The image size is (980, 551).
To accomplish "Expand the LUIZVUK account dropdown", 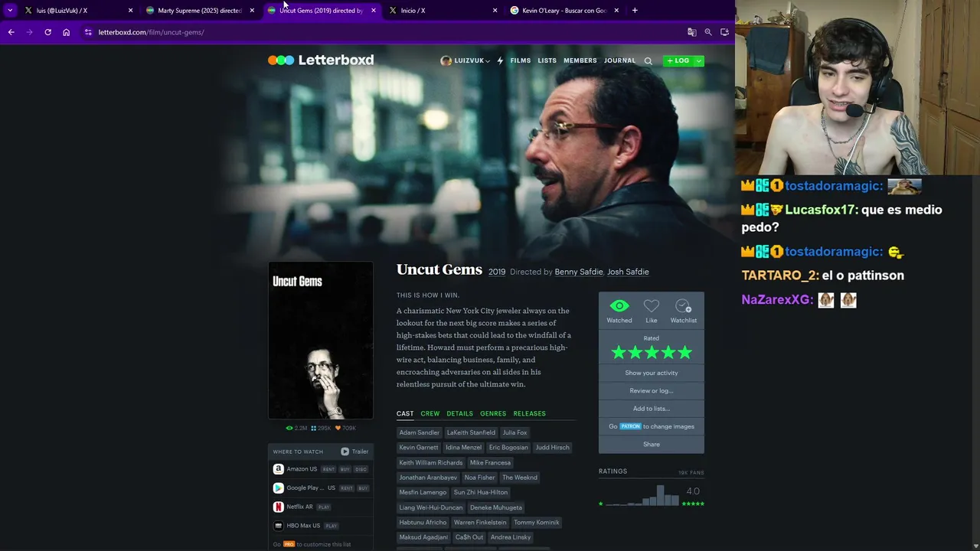I will click(x=465, y=60).
